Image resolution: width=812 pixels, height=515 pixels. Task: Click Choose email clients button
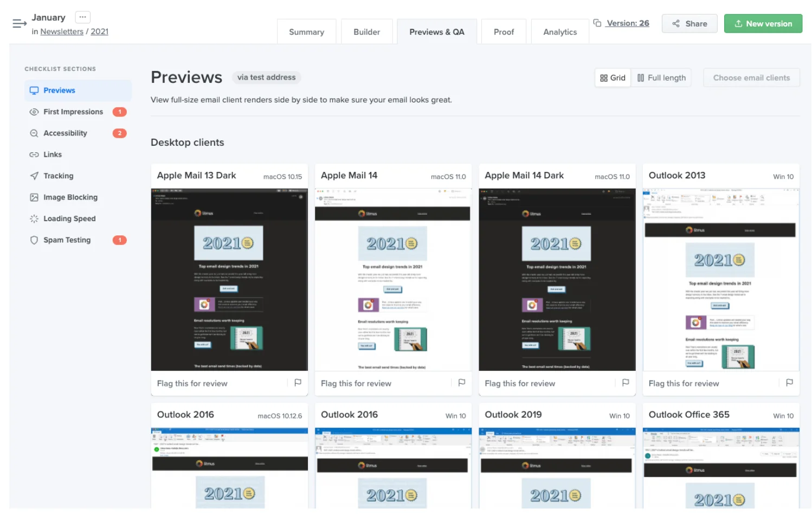751,78
